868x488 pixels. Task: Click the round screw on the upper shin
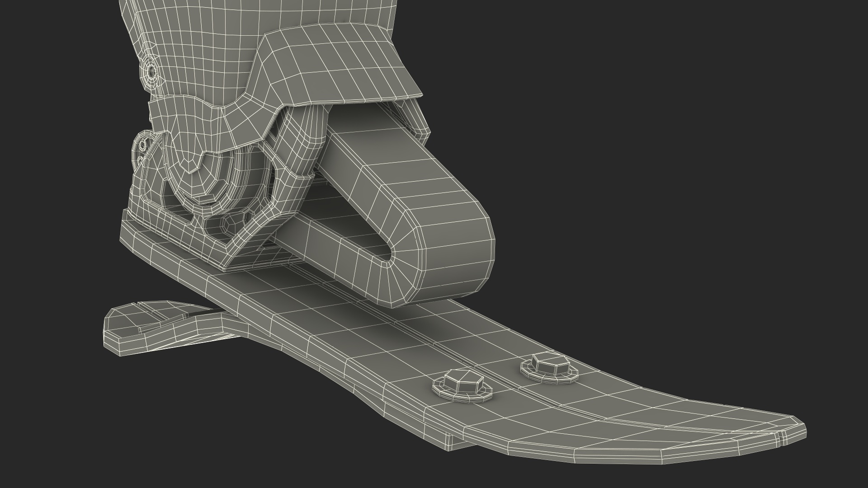(x=151, y=71)
